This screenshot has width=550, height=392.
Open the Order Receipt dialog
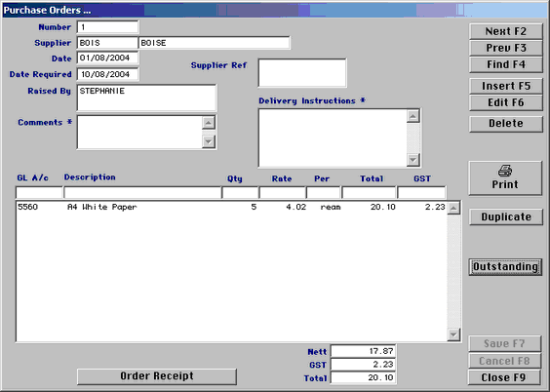click(x=157, y=376)
